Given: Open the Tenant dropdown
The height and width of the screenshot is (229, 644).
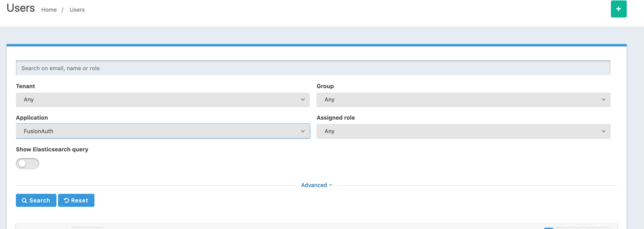Looking at the screenshot, I should point(163,100).
